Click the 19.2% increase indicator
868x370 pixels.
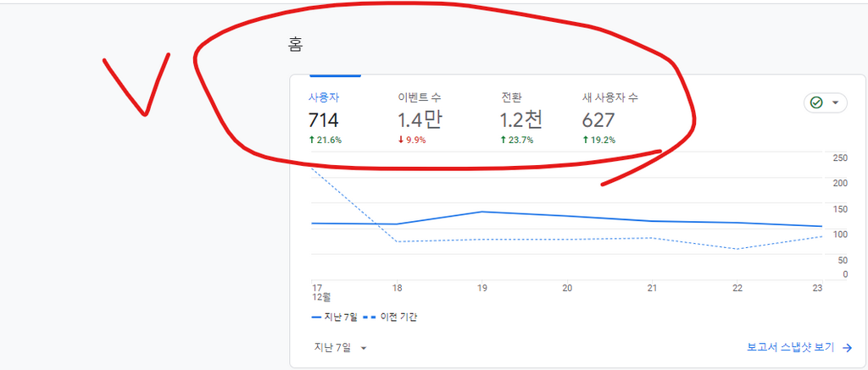(x=598, y=141)
